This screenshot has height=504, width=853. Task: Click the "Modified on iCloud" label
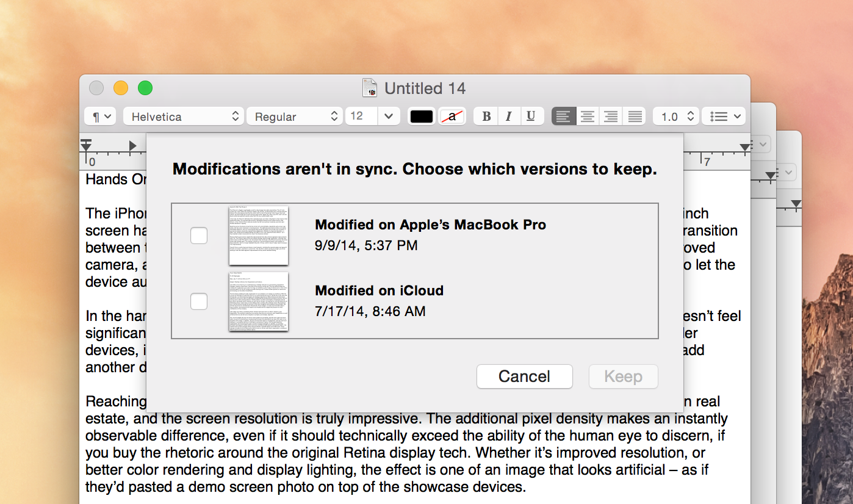coord(379,290)
